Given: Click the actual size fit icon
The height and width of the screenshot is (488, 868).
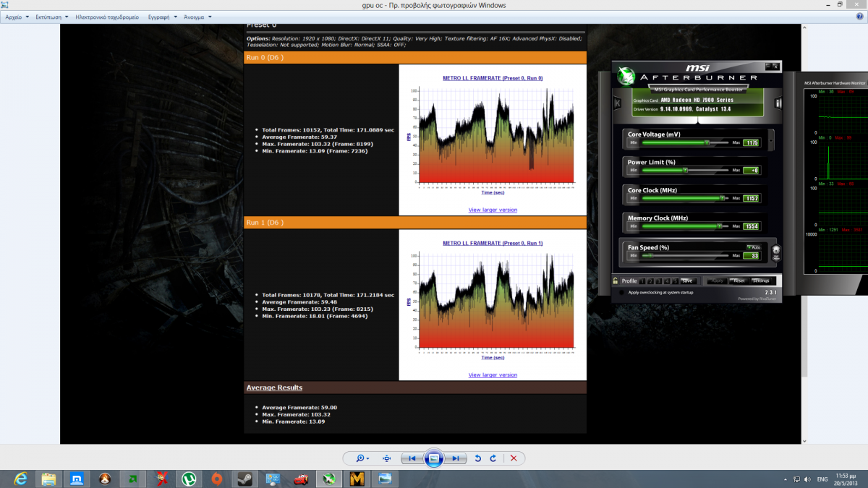Looking at the screenshot, I should [x=387, y=458].
